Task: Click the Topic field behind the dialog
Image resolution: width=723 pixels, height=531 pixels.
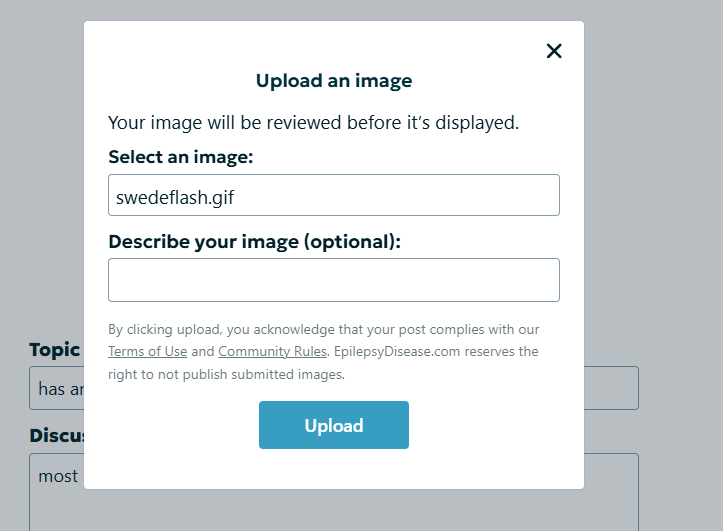Action: [610, 388]
